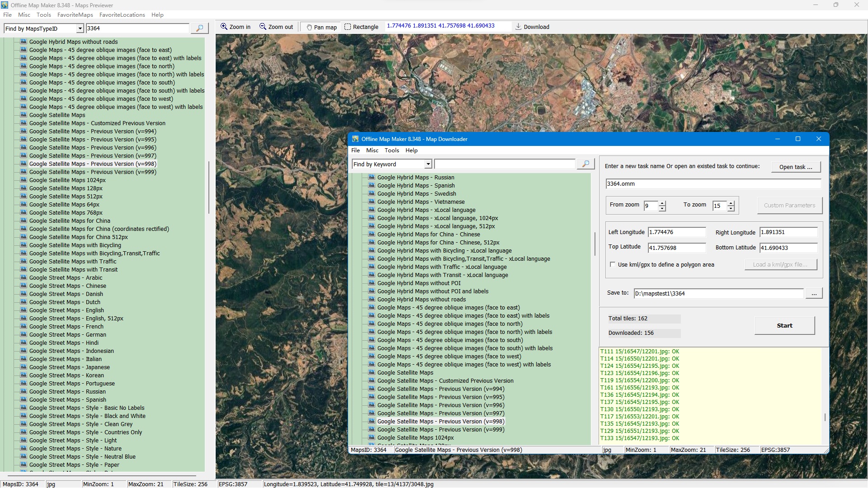Viewport: 868px width, 488px height.
Task: Open the Find by Keyword dropdown
Action: click(428, 164)
